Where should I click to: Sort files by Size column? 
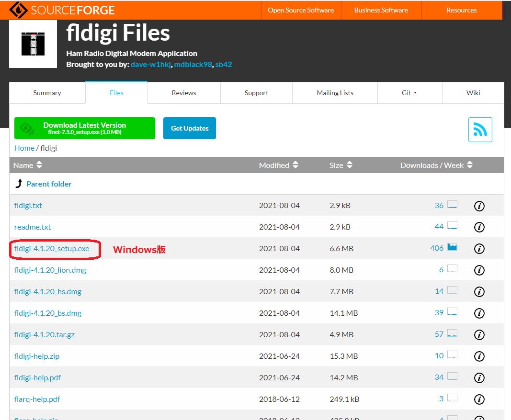(x=341, y=165)
